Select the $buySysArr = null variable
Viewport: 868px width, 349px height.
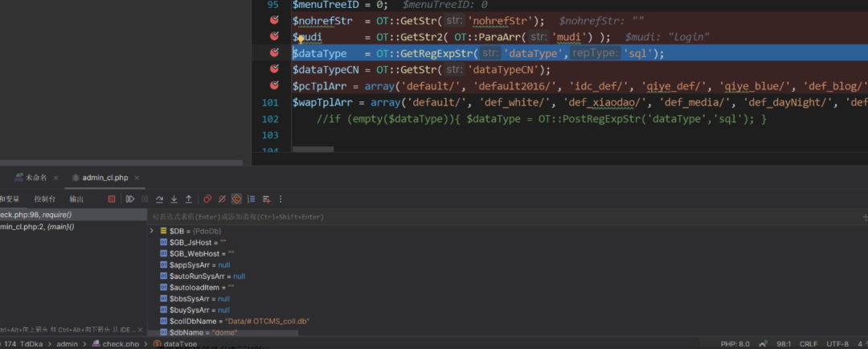[194, 310]
